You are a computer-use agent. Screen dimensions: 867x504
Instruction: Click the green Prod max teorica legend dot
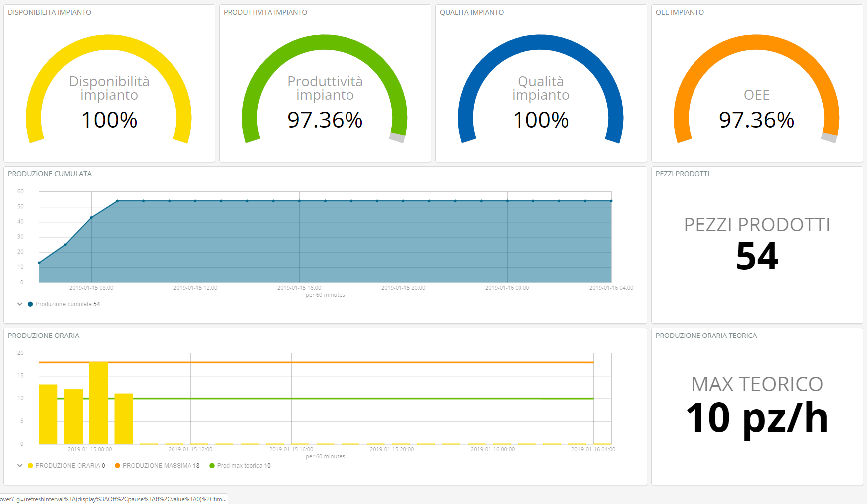pos(212,466)
